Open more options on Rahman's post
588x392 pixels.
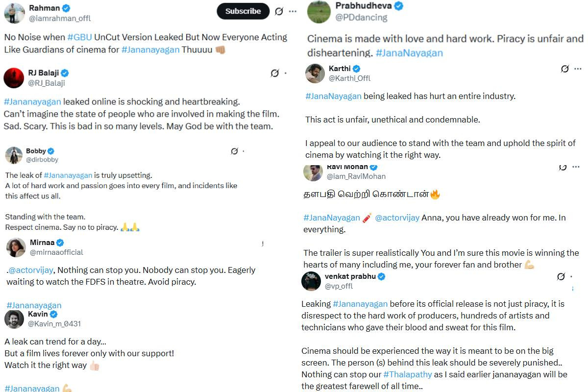click(x=293, y=11)
